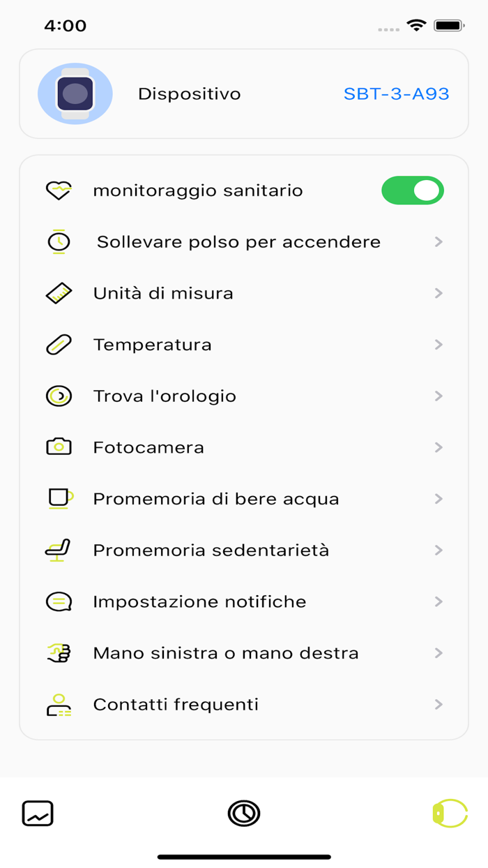Click the Temperatura thermometer icon
Image resolution: width=488 pixels, height=868 pixels.
pos(59,344)
